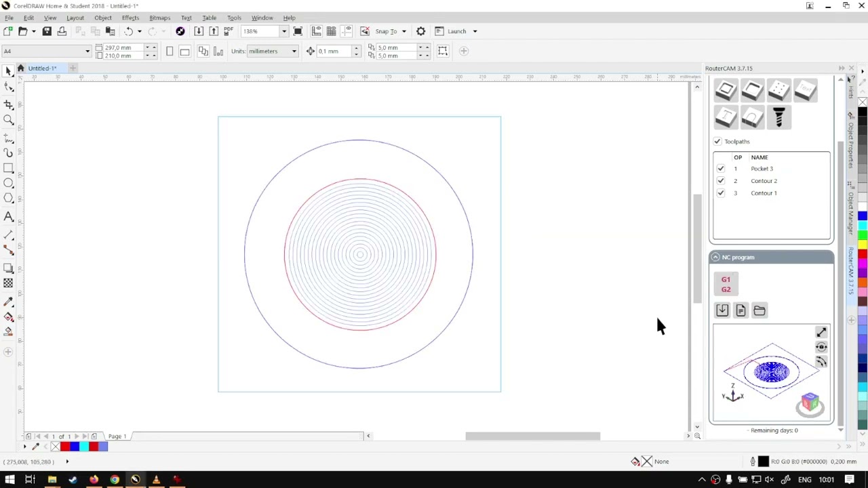
Task: Select the Connector tool
Action: click(8, 251)
